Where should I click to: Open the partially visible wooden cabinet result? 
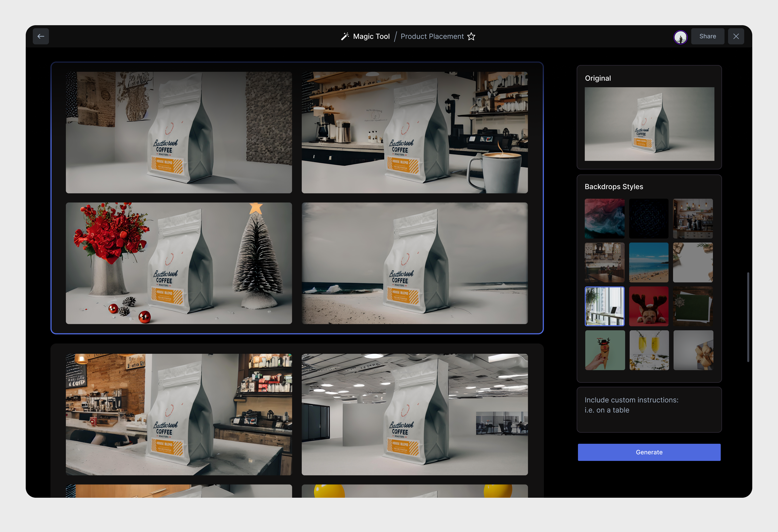[x=179, y=491]
